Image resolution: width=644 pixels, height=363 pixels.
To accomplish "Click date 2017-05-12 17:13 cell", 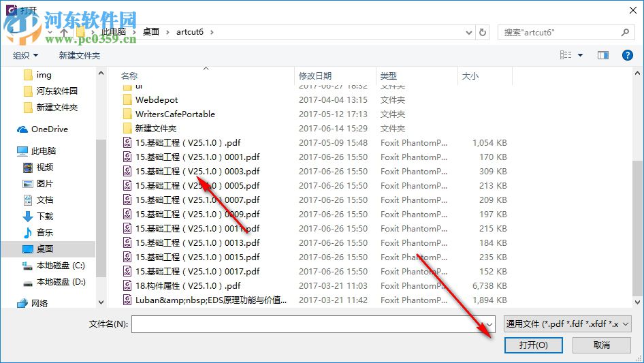I will coord(333,114).
